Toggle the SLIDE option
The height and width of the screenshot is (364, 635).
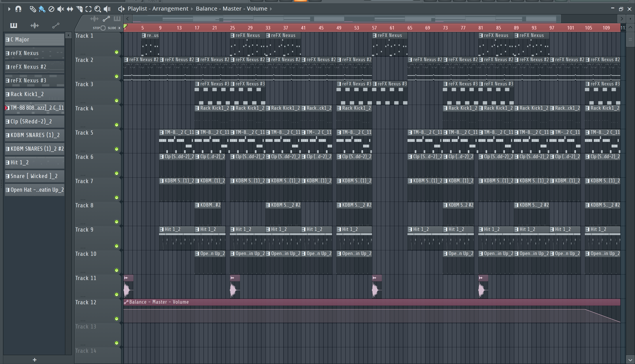[x=119, y=28]
